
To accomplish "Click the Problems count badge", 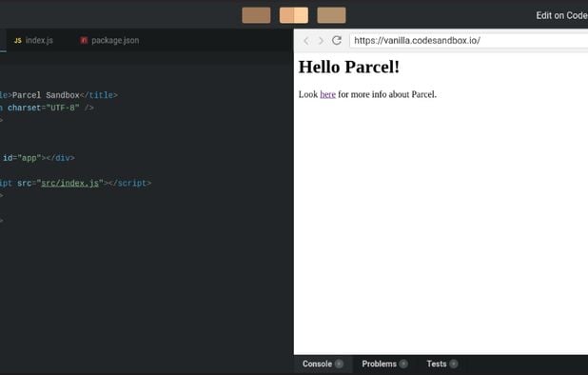I will click(403, 364).
